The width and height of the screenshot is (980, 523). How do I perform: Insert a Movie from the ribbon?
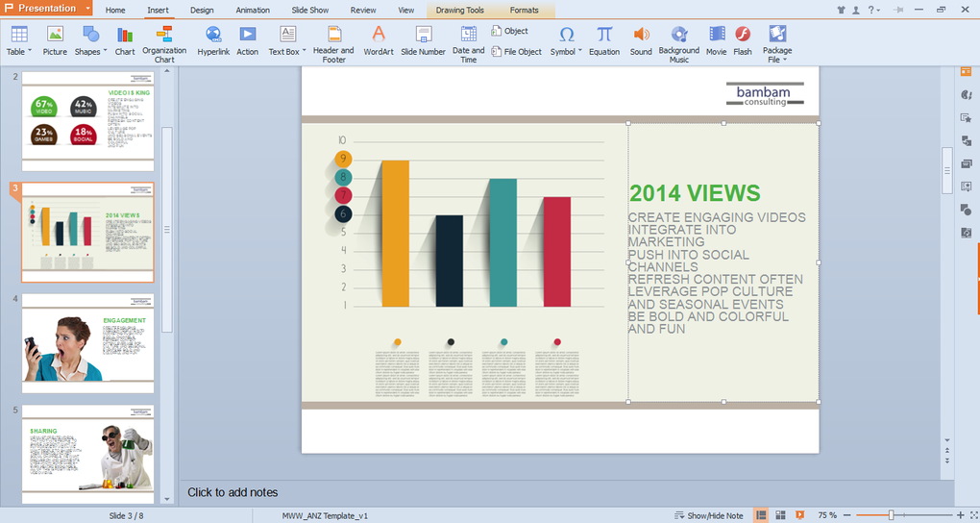pyautogui.click(x=716, y=41)
